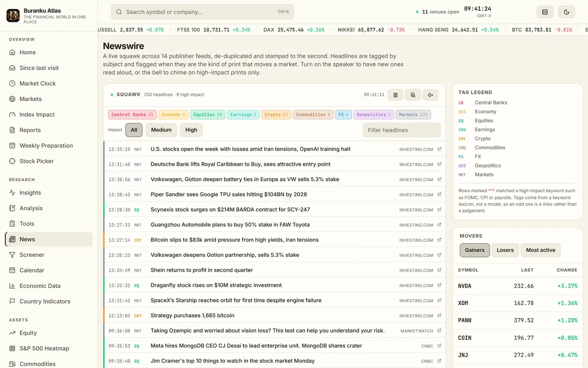Open Market Clock in sidebar
The height and width of the screenshot is (368, 588).
click(x=49, y=83)
